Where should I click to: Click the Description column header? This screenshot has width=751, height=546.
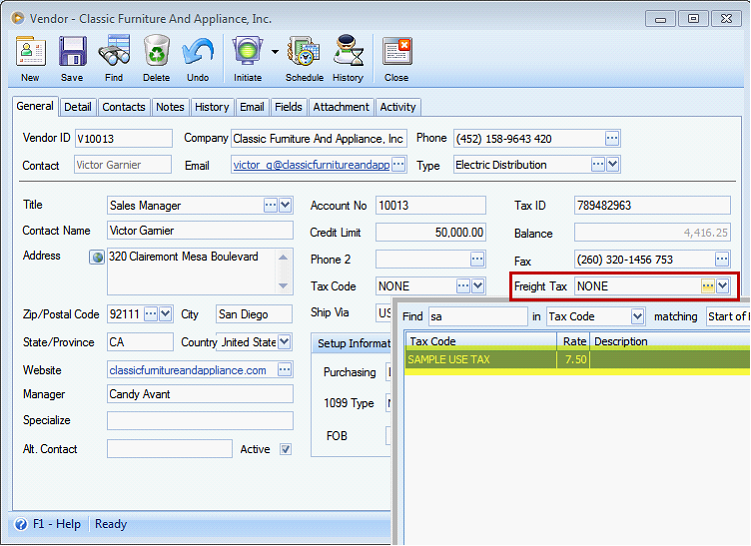point(671,341)
